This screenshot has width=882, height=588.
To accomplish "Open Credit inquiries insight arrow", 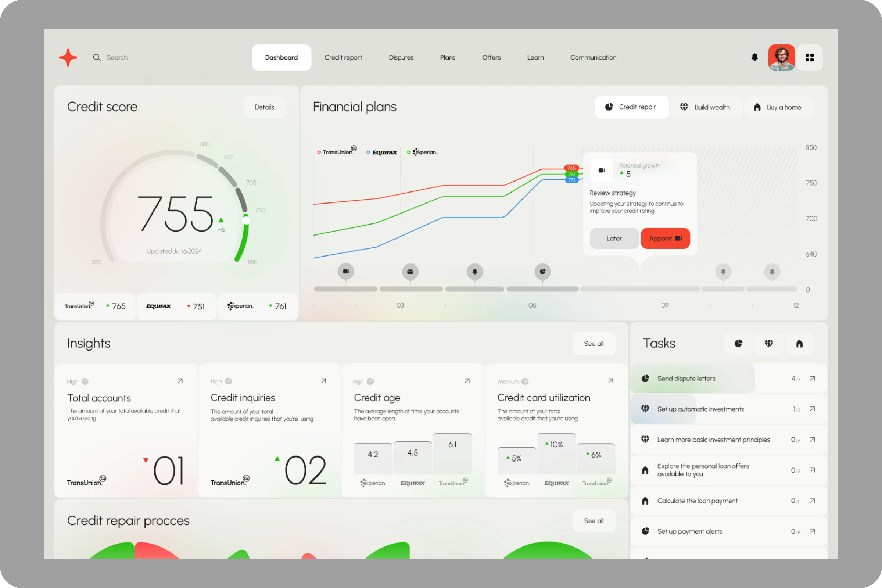I will point(324,381).
